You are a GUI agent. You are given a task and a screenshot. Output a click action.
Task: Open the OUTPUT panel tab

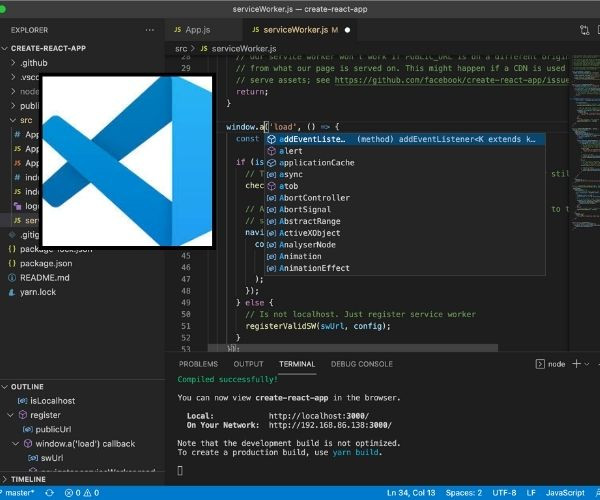coord(248,364)
